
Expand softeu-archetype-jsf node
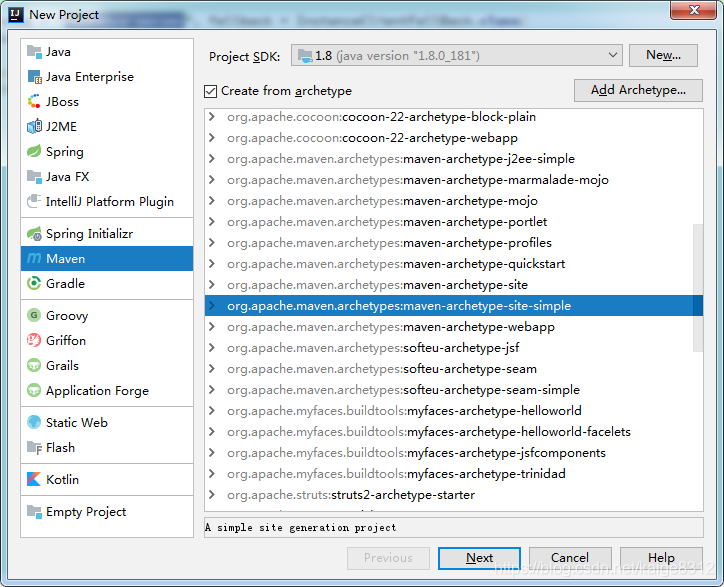click(x=212, y=348)
